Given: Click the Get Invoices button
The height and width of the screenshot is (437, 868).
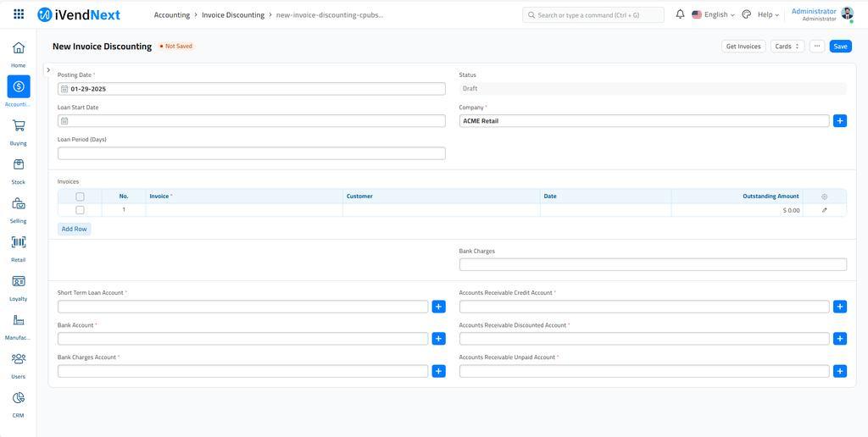Looking at the screenshot, I should pos(743,47).
